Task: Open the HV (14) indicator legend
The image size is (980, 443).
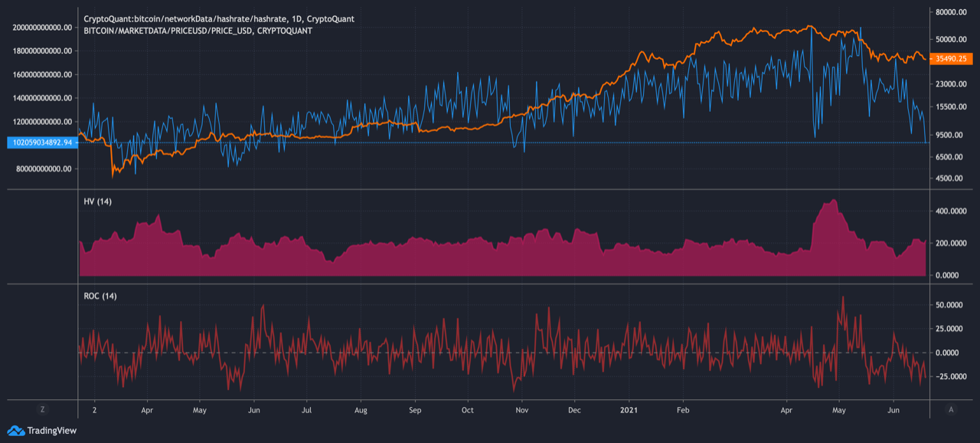Action: (x=98, y=200)
